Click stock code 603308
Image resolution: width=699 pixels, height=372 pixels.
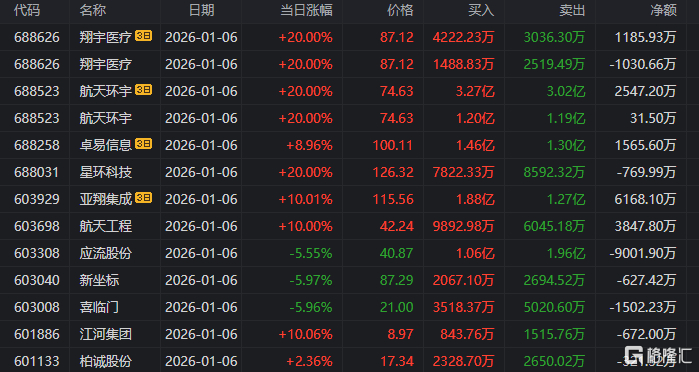coord(37,253)
